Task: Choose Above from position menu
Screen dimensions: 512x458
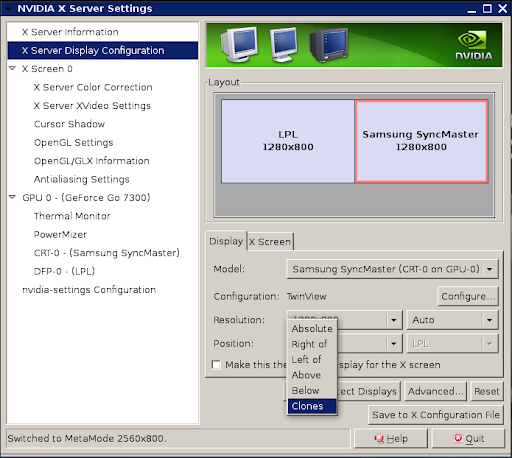Action: point(312,375)
